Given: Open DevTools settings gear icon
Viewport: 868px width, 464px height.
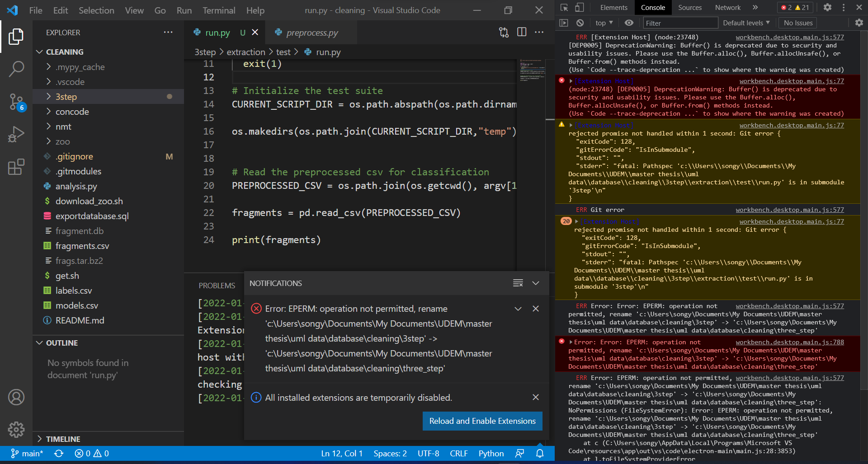Looking at the screenshot, I should click(x=827, y=8).
